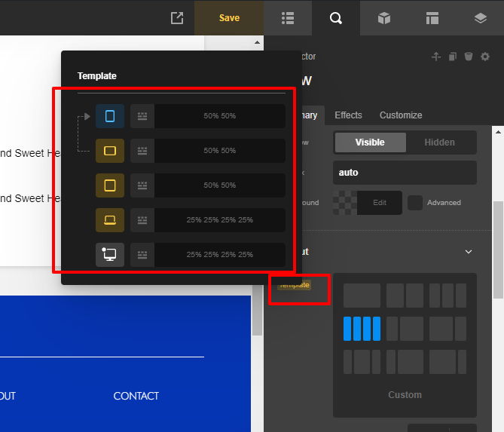Open the Layers stack icon

click(481, 18)
